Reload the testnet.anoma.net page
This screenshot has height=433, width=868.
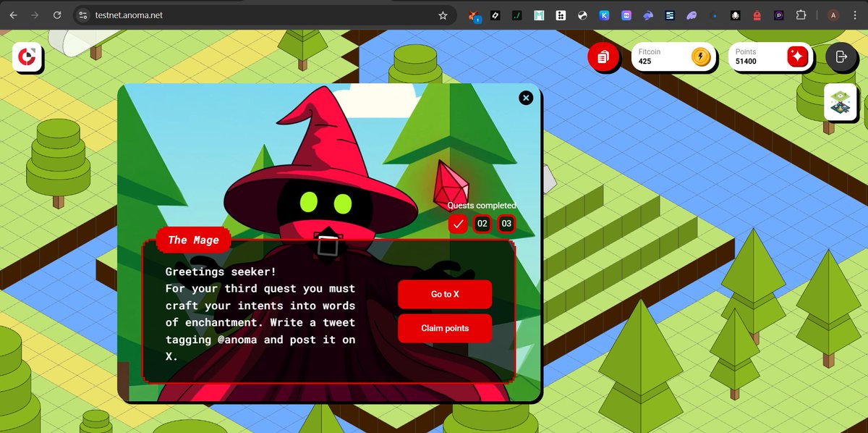coord(56,15)
